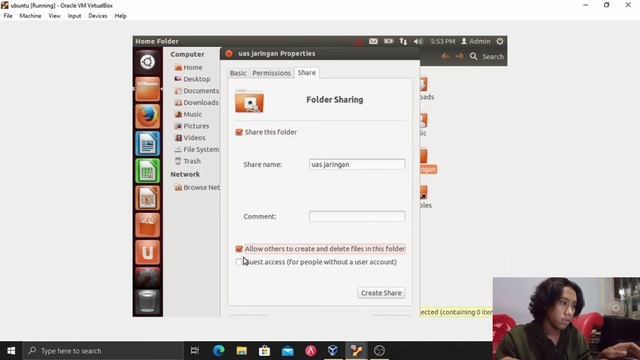Open File System in the sidebar
This screenshot has height=360, width=640.
point(197,149)
